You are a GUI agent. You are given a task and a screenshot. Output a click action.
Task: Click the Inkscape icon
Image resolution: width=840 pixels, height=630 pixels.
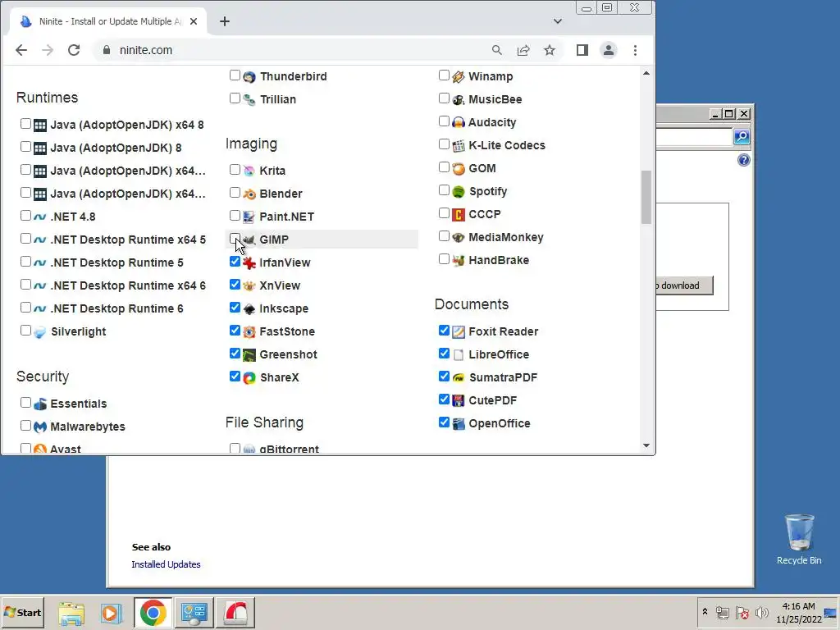249,309
